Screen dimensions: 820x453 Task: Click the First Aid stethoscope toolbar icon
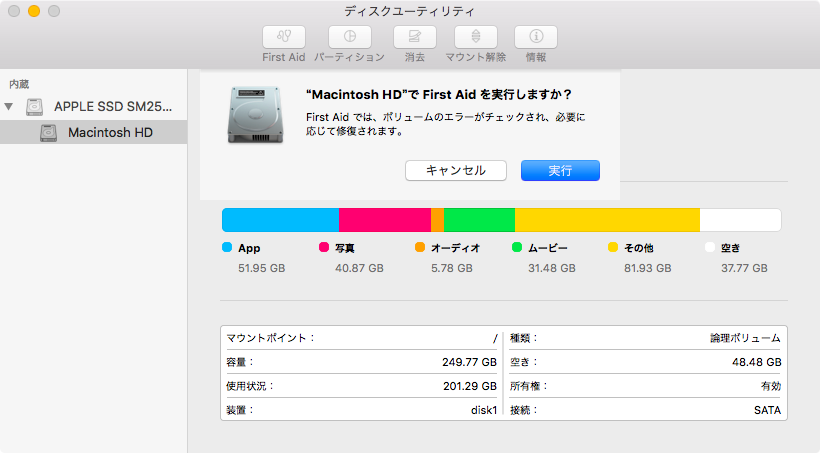(x=283, y=37)
